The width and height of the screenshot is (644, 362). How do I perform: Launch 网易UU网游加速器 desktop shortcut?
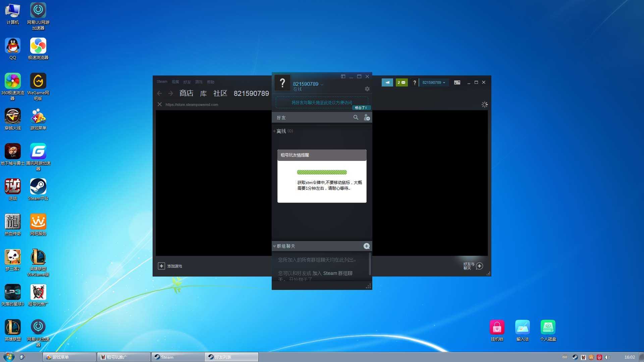[38, 16]
